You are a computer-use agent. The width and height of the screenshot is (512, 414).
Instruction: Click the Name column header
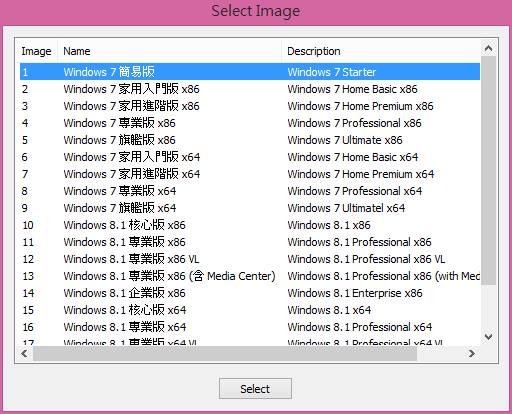[170, 51]
